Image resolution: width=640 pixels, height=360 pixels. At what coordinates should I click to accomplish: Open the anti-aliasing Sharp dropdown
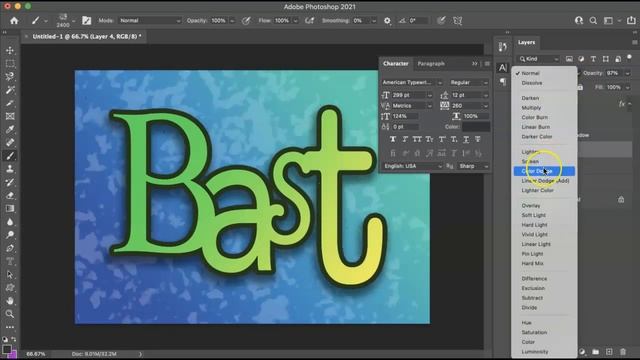pos(473,166)
